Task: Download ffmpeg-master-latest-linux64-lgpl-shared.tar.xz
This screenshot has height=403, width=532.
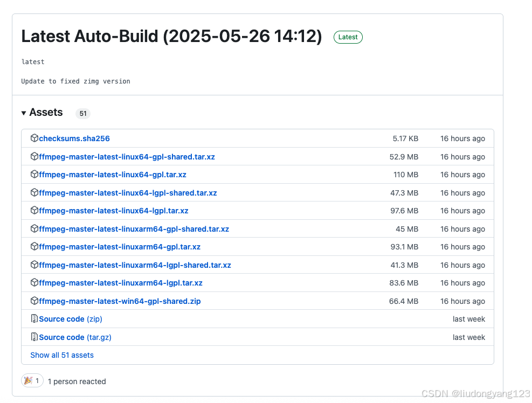Action: [x=128, y=193]
